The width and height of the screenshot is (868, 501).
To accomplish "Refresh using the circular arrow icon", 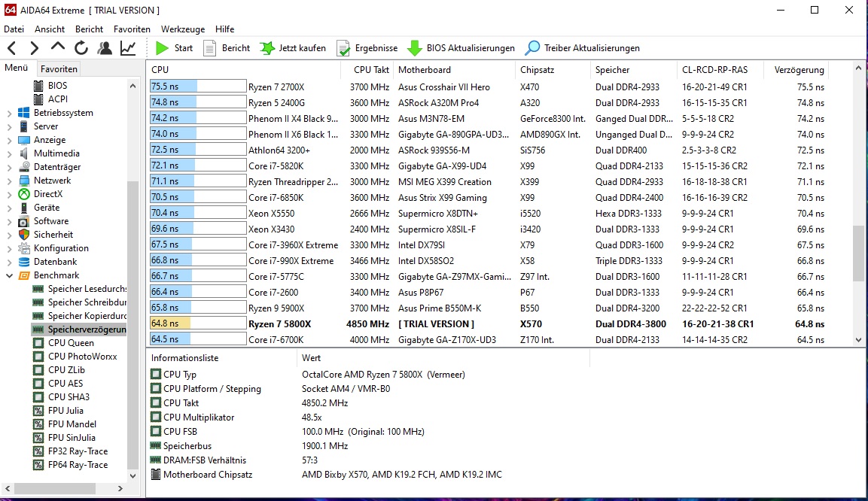I will click(81, 48).
